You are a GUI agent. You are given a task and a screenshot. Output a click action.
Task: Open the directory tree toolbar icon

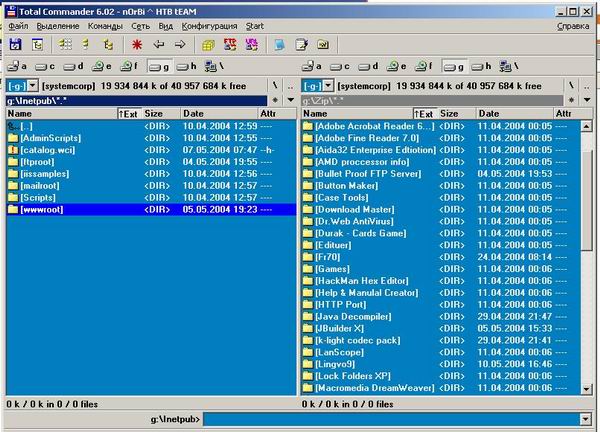(37, 44)
